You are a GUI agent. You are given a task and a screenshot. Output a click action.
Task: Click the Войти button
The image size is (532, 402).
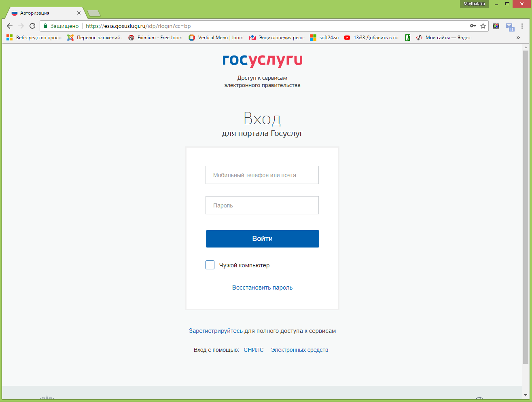pos(262,239)
